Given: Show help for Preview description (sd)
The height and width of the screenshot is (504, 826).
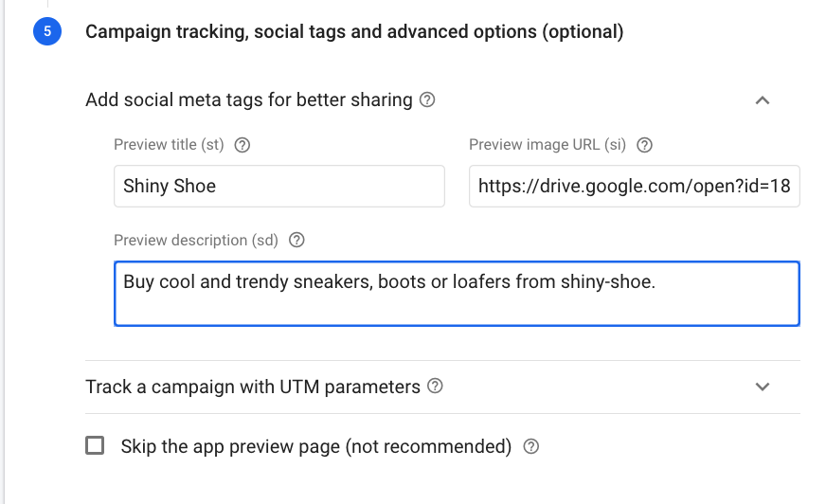Looking at the screenshot, I should click(x=296, y=240).
